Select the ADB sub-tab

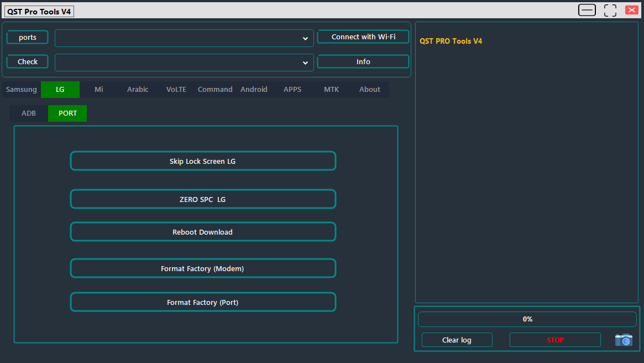coord(28,113)
